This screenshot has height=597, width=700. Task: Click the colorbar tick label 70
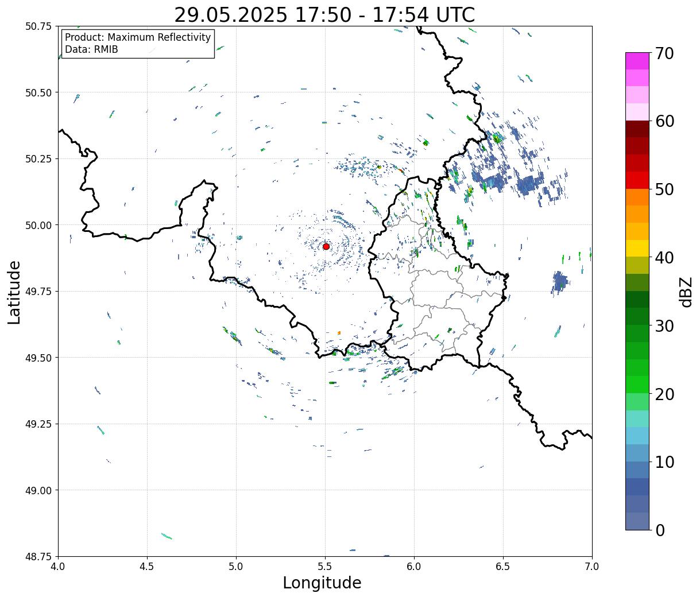tap(664, 53)
